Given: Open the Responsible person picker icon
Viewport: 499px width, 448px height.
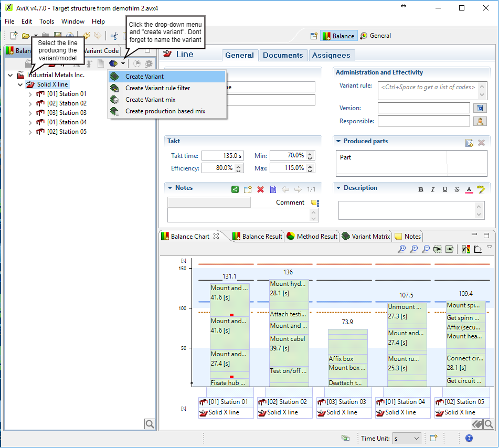Looking at the screenshot, I should [x=479, y=121].
